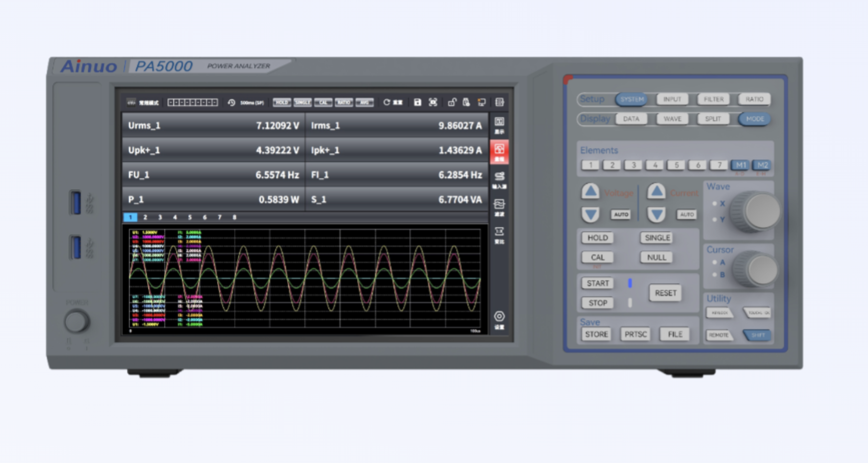Switch Display to WAVE
Image resolution: width=868 pixels, height=463 pixels.
pyautogui.click(x=672, y=119)
